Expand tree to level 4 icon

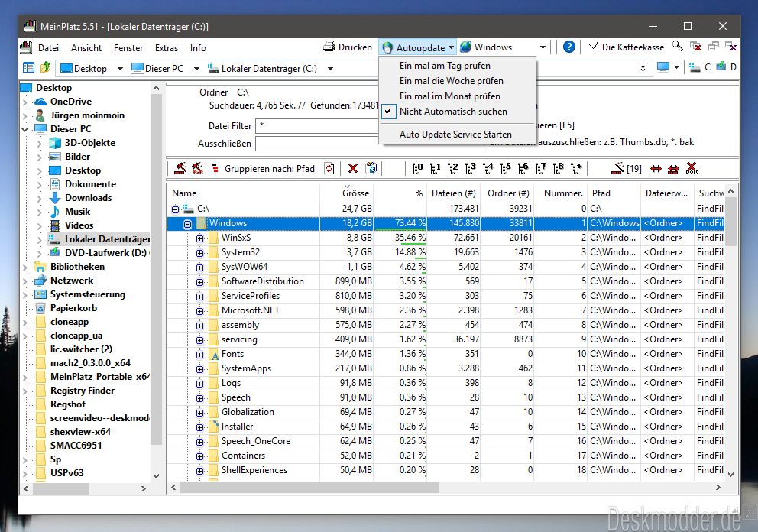pos(488,168)
